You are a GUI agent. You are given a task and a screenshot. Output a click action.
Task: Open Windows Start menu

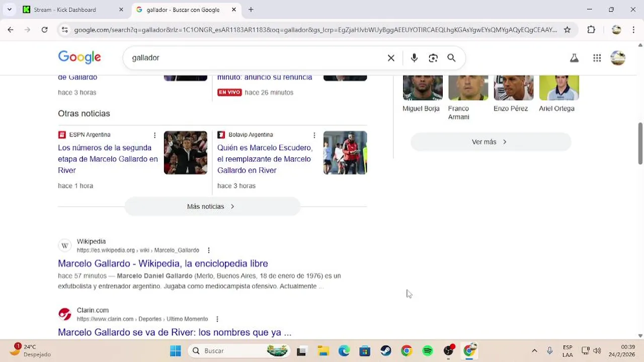(175, 350)
